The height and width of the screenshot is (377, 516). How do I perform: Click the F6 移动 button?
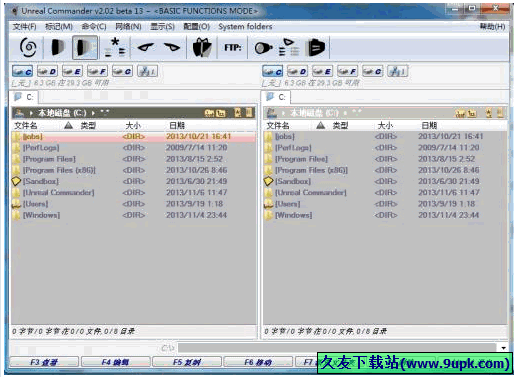click(258, 362)
